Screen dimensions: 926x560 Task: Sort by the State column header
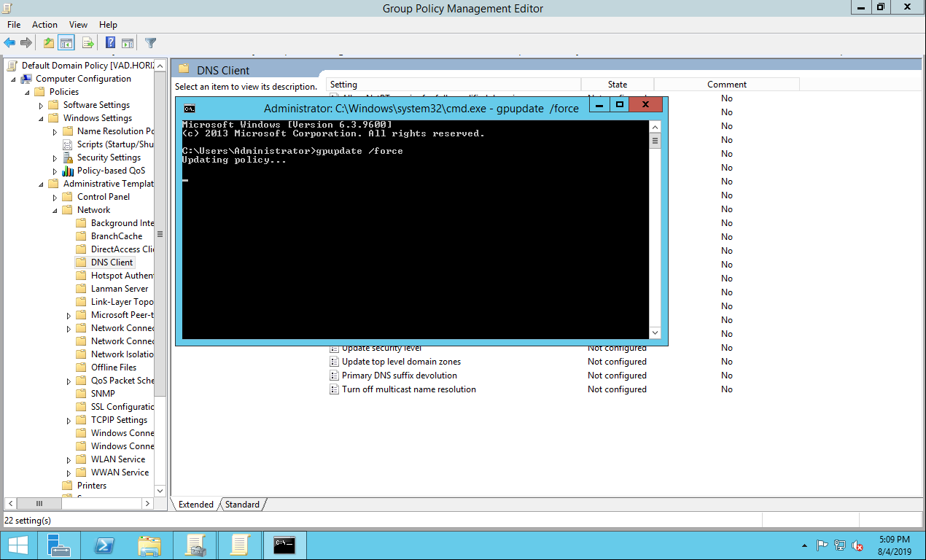click(x=617, y=85)
